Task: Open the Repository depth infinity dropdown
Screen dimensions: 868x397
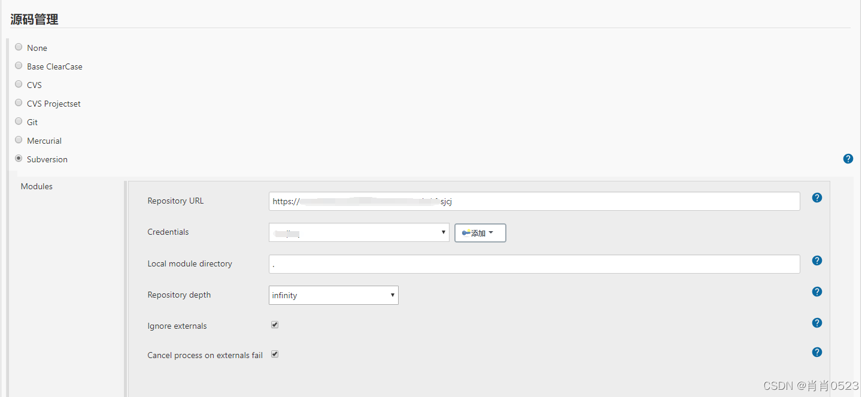Action: coord(333,295)
